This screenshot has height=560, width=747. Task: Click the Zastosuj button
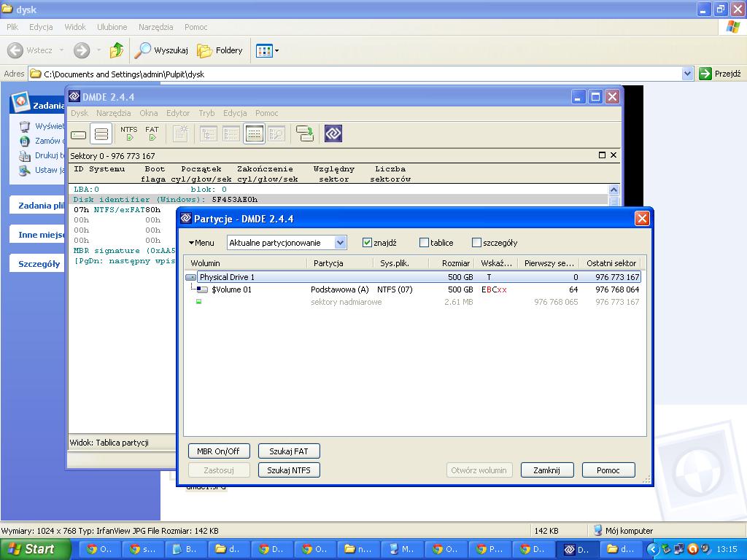[x=219, y=470]
